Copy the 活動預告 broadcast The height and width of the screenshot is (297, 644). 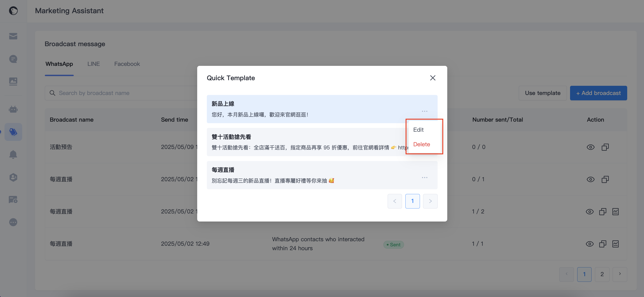click(x=605, y=147)
